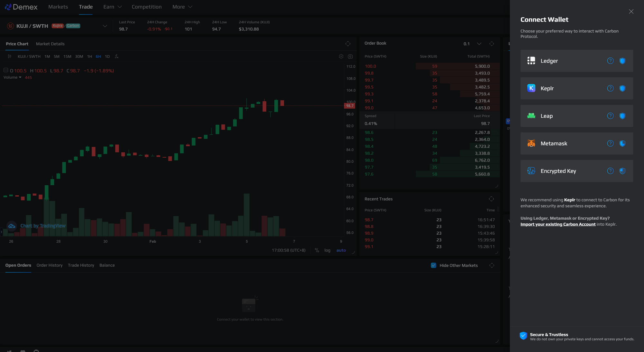The height and width of the screenshot is (352, 644).
Task: Open chart settings gear
Action: point(341,56)
